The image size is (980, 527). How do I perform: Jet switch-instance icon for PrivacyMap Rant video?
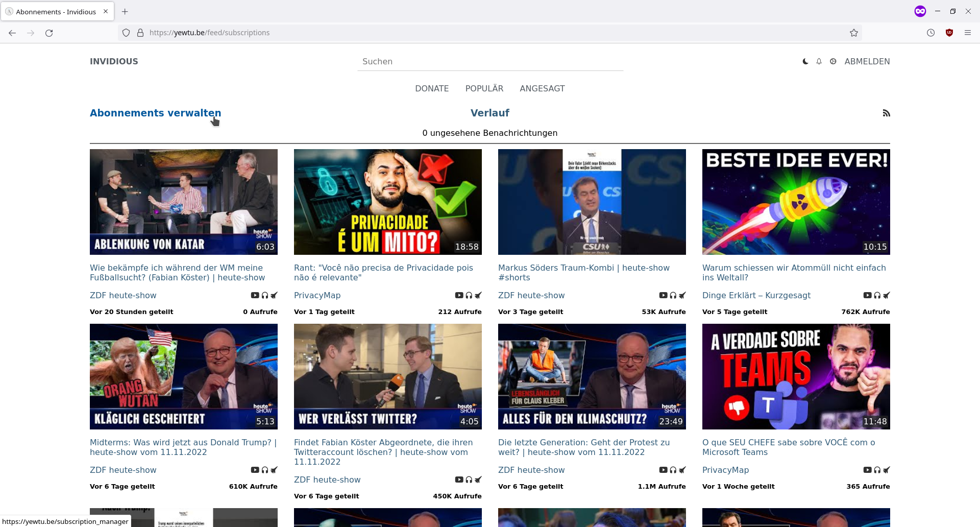478,295
